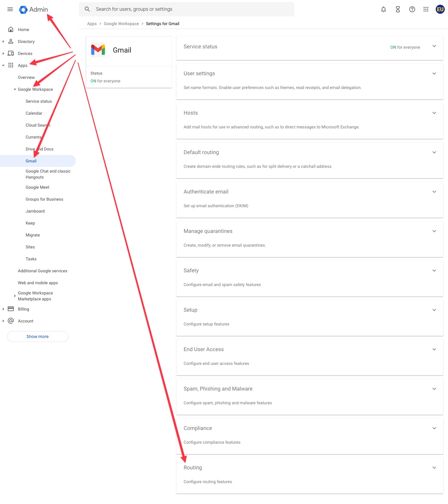Expand the Billing sidebar section

point(3,309)
